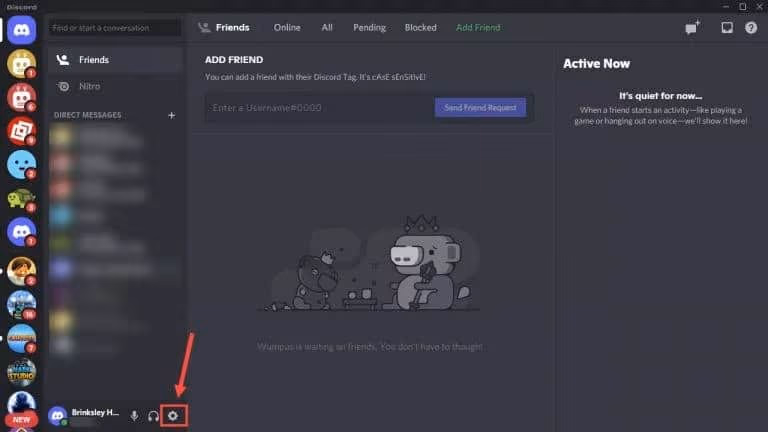Switch to the Online tab

287,28
